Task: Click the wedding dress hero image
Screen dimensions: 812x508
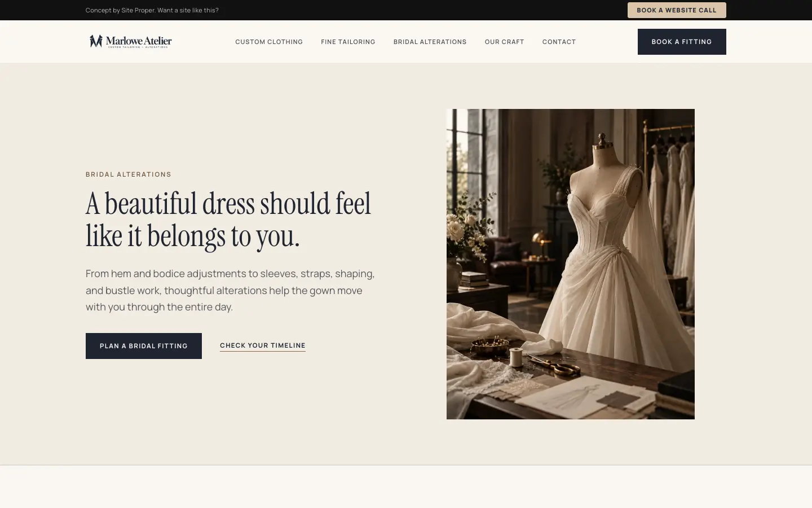Action: [x=571, y=264]
